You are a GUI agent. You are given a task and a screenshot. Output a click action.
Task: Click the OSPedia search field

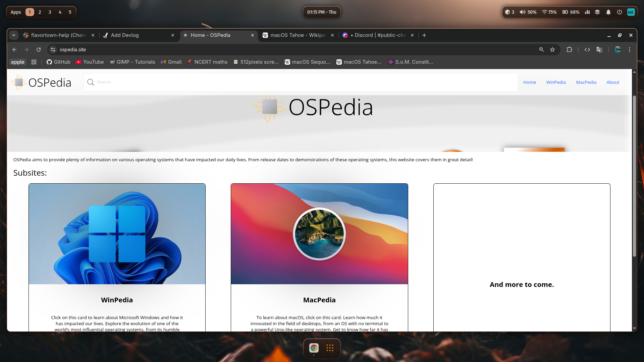tap(302, 82)
